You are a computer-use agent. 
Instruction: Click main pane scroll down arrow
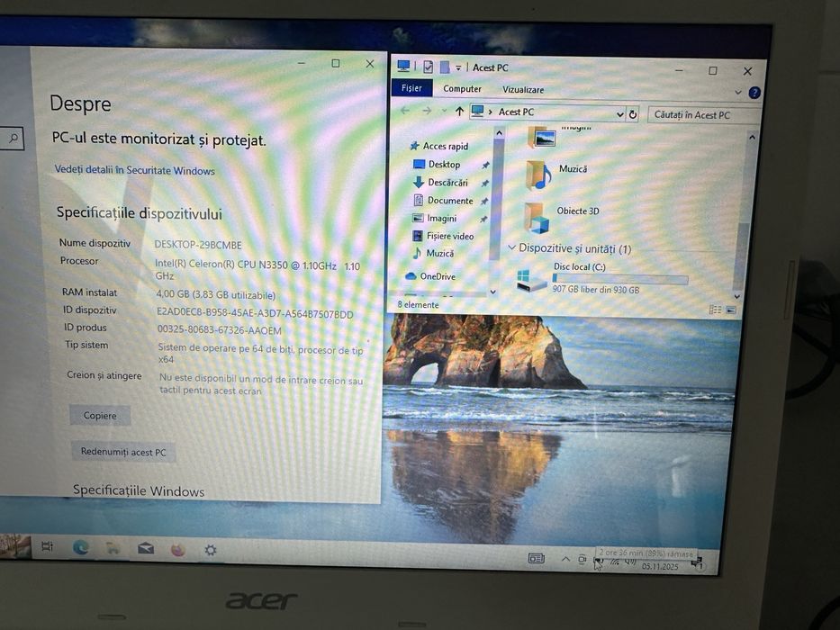pyautogui.click(x=736, y=296)
